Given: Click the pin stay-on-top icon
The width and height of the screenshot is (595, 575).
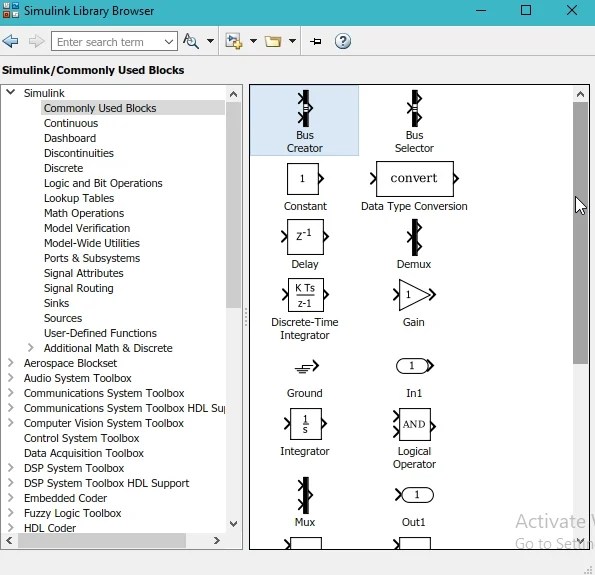Looking at the screenshot, I should tap(315, 41).
